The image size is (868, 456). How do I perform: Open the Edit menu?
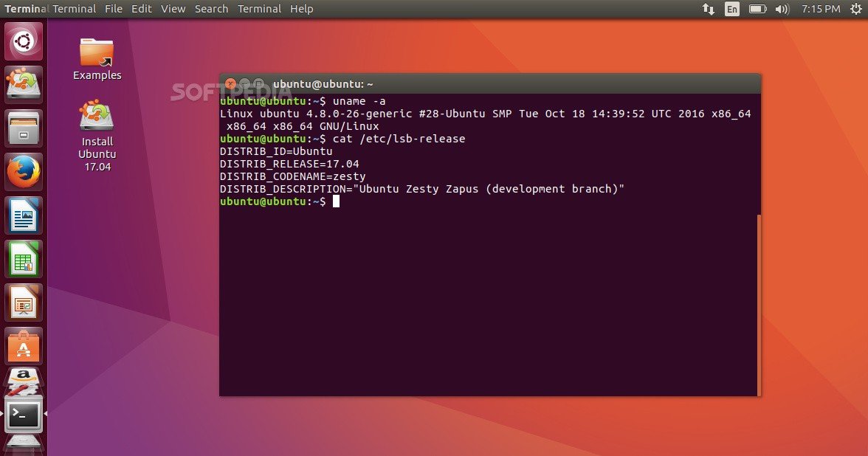pyautogui.click(x=141, y=9)
